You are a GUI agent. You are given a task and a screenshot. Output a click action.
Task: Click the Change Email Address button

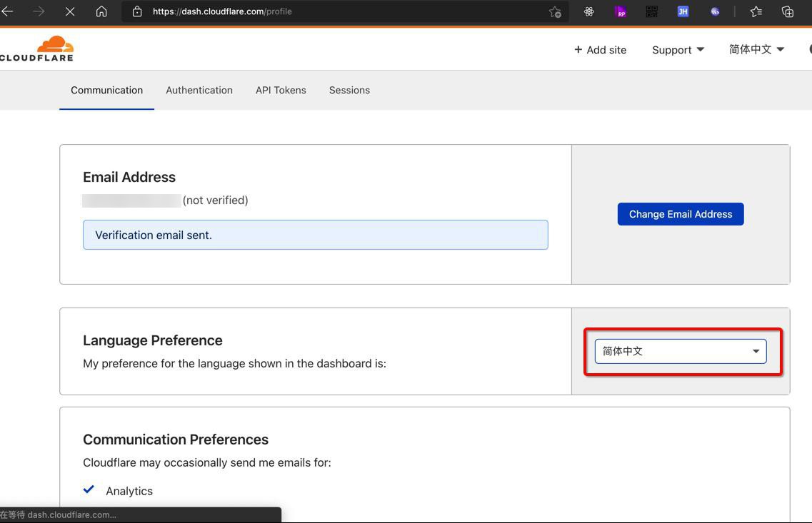[x=681, y=214]
